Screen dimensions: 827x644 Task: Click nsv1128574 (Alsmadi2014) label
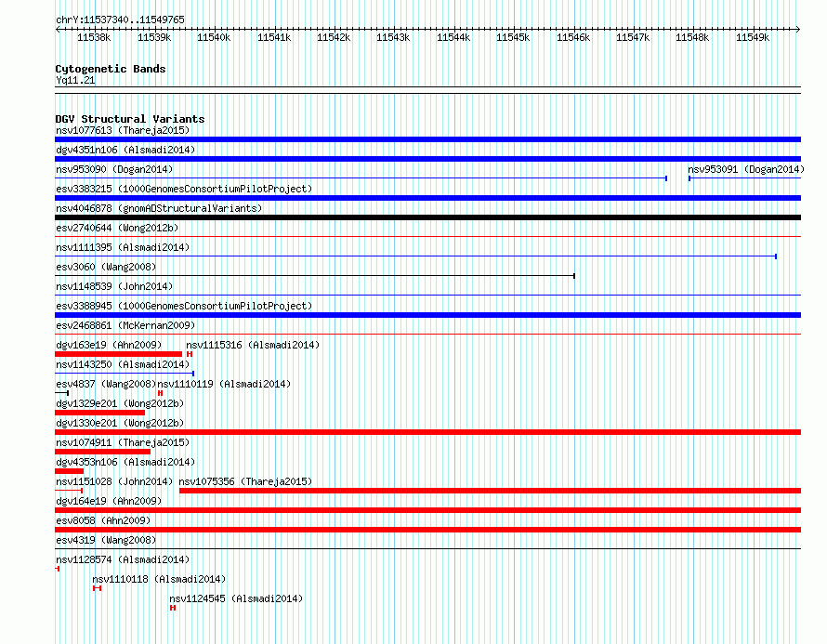click(123, 559)
